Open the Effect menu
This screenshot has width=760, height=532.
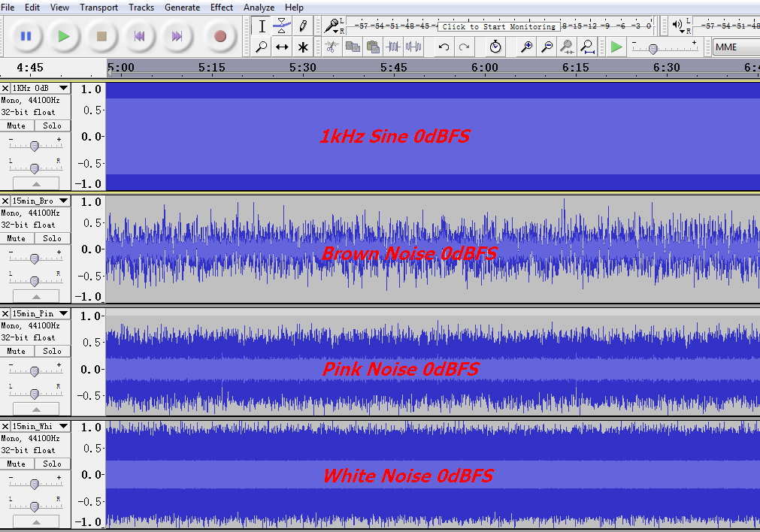click(x=222, y=8)
